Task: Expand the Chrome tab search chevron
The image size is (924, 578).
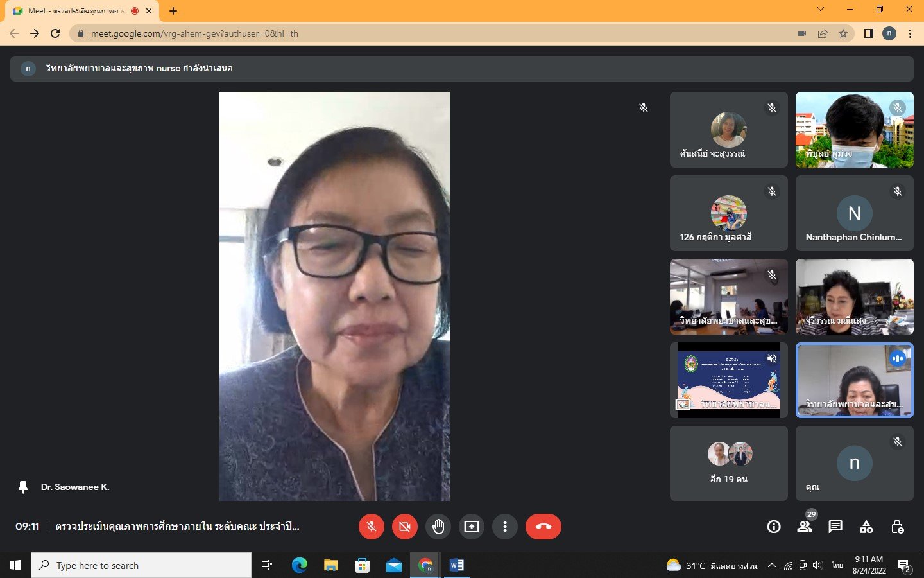Action: tap(820, 10)
